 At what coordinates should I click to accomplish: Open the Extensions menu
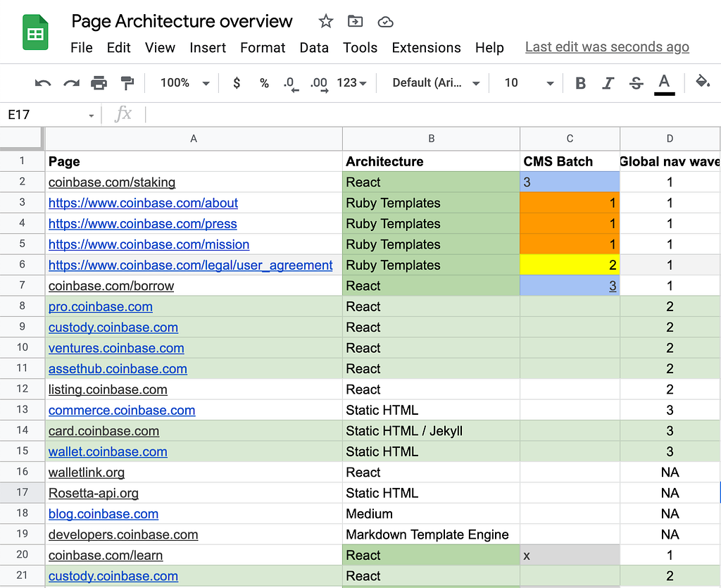(x=426, y=48)
